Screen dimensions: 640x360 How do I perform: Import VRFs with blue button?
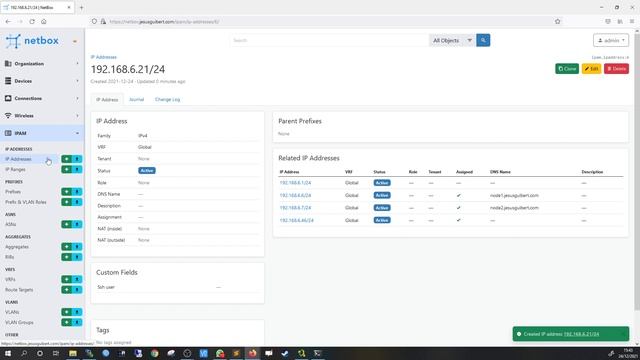(77, 279)
